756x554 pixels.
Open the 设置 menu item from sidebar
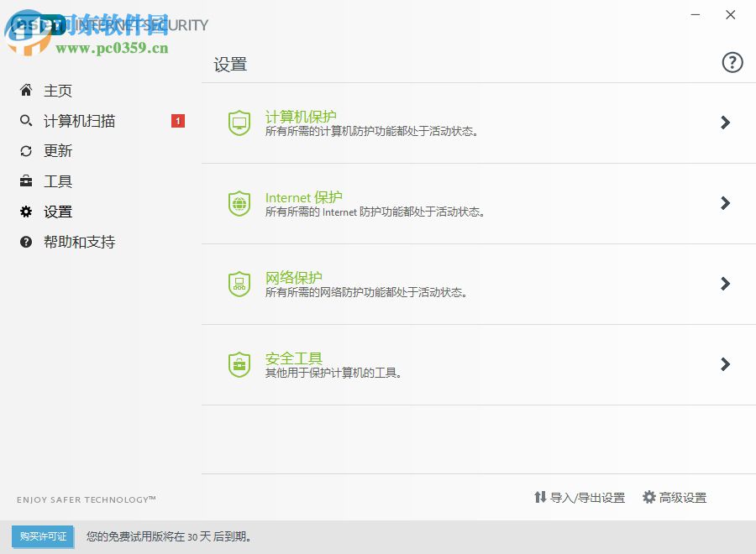pos(58,212)
